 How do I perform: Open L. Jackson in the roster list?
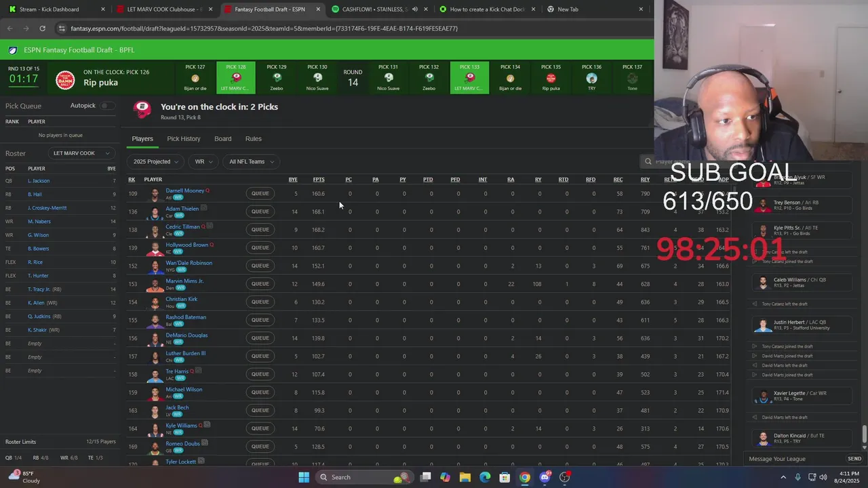(x=39, y=181)
